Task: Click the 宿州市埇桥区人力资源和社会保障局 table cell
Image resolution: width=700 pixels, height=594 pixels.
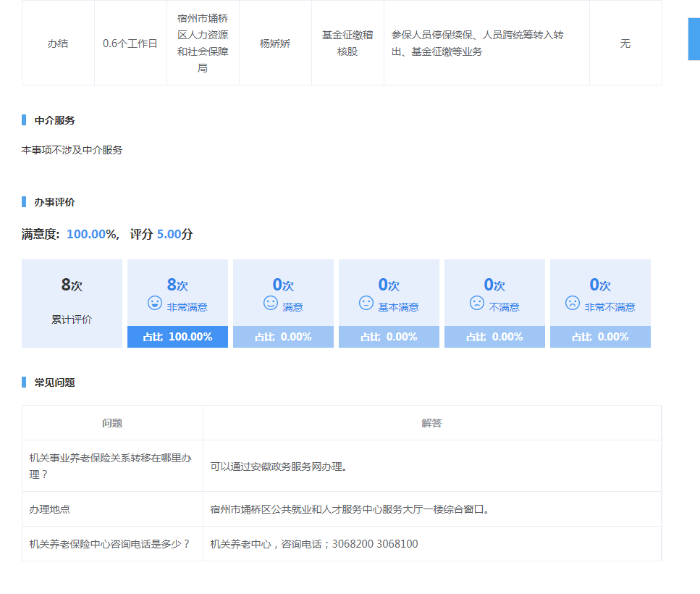Action: point(203,43)
